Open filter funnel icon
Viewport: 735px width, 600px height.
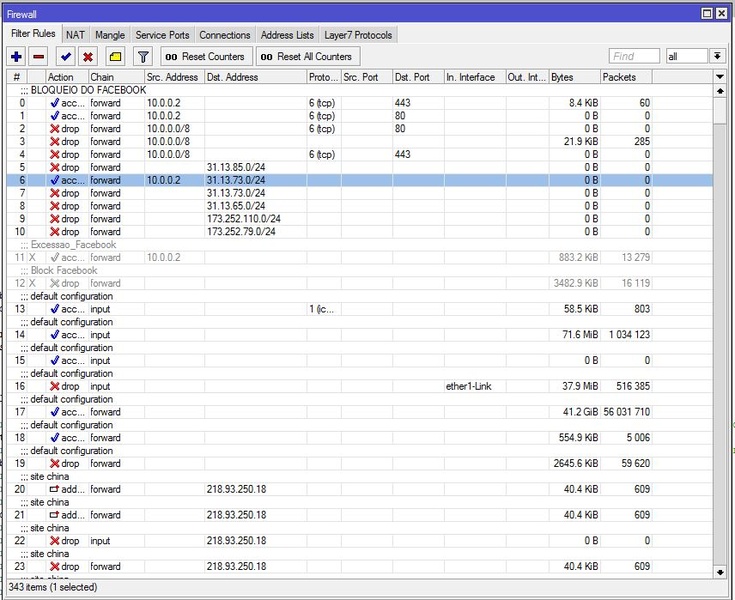click(143, 57)
